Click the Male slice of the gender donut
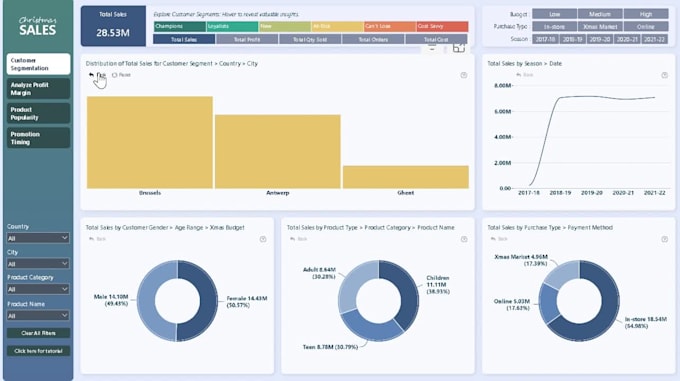This screenshot has height=381, width=680. coord(147,301)
